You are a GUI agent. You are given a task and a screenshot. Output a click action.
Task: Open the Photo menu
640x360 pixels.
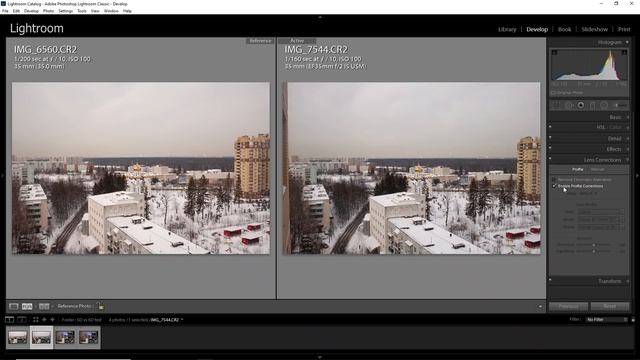[48, 11]
